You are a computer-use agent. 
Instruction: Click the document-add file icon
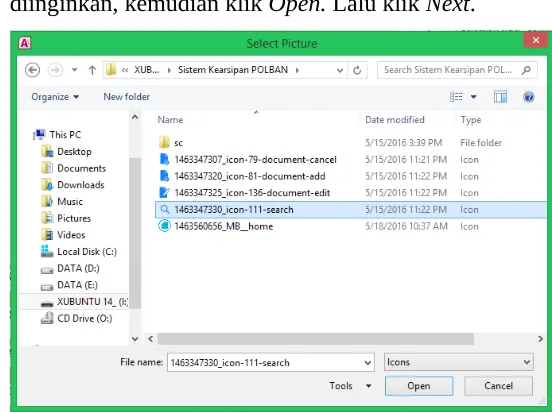164,176
